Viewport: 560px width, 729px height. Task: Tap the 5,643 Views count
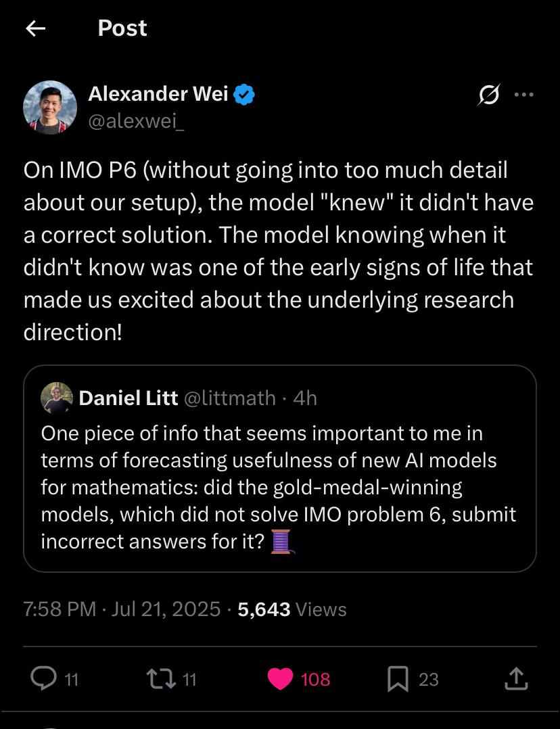coord(292,609)
